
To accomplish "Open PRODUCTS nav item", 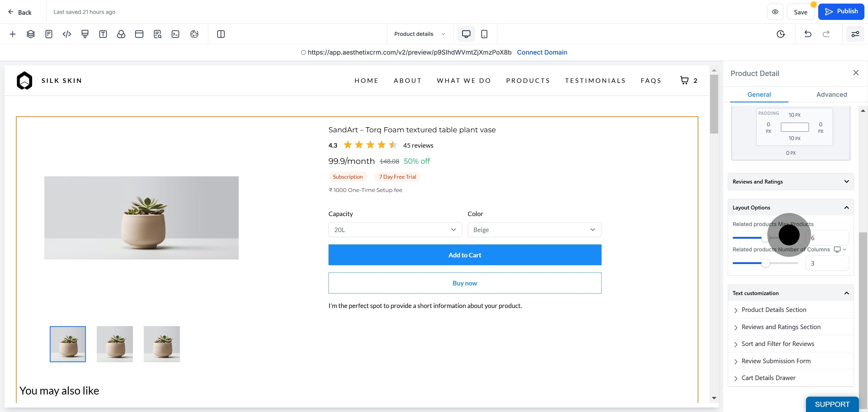I will point(528,80).
